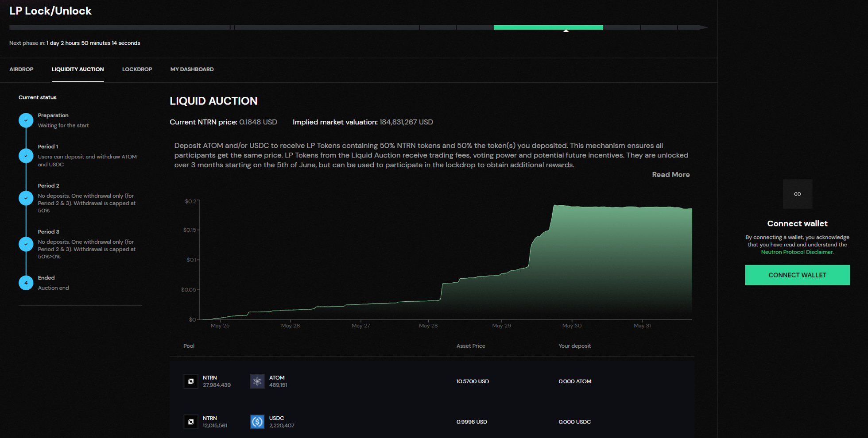Screen dimensions: 868x438
Task: Click the Period 2 step checkmark icon
Action: click(26, 198)
